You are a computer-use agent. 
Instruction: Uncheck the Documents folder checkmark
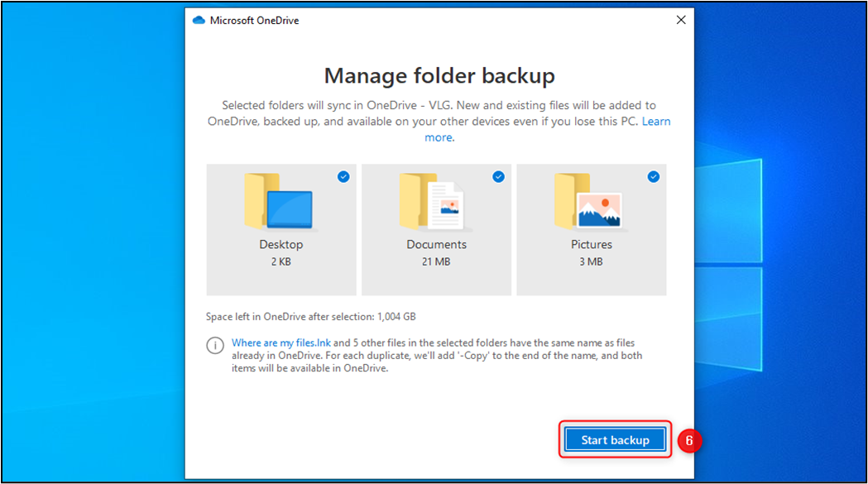pos(498,177)
